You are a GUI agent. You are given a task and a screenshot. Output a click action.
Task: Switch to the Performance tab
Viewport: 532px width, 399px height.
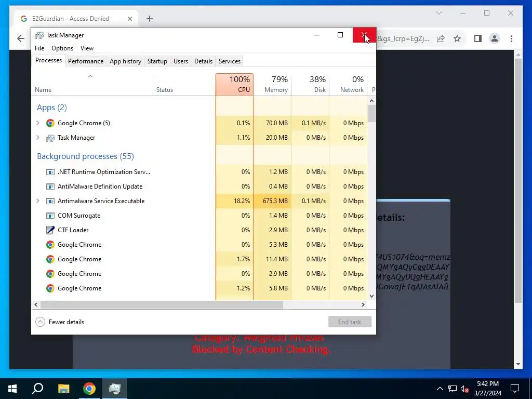pos(86,61)
